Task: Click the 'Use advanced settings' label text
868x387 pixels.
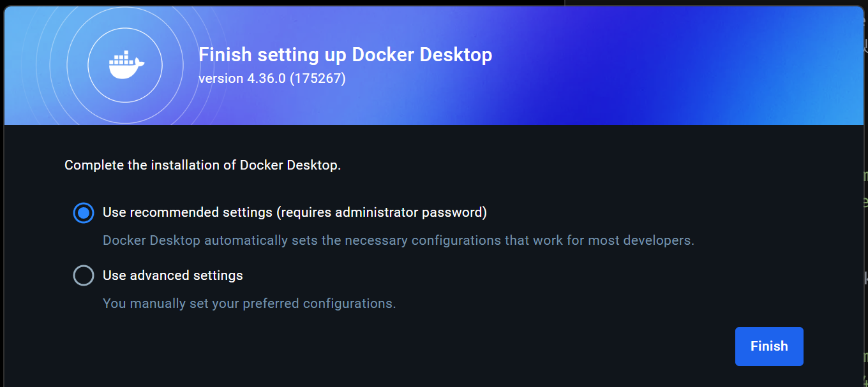Action: (x=173, y=275)
